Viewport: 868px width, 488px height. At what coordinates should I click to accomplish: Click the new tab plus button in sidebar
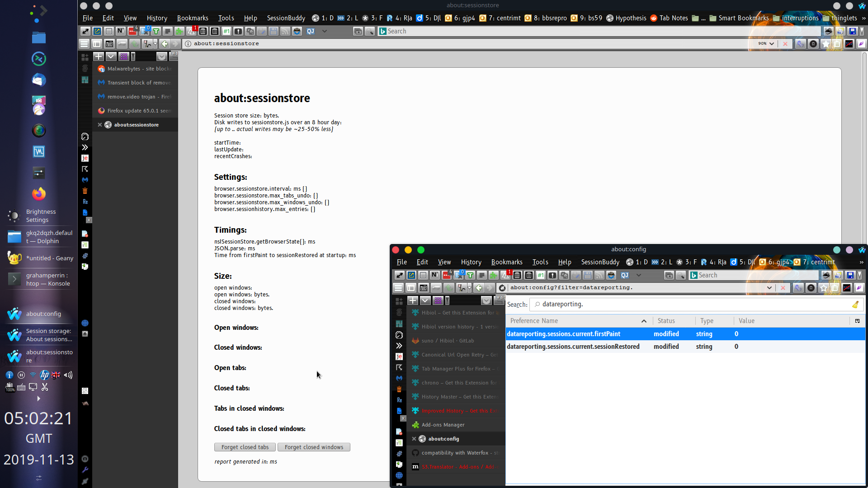pos(99,56)
